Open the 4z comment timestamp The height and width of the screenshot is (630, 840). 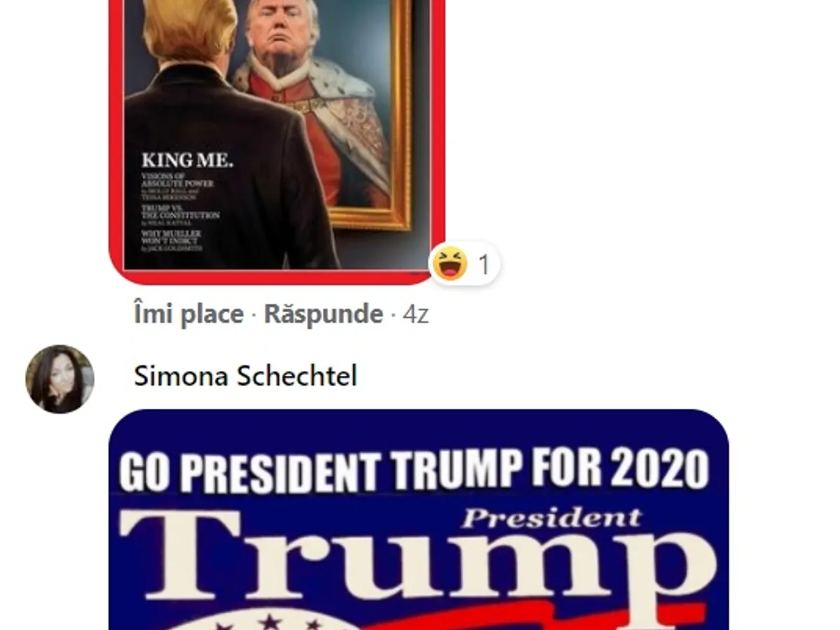(x=416, y=314)
